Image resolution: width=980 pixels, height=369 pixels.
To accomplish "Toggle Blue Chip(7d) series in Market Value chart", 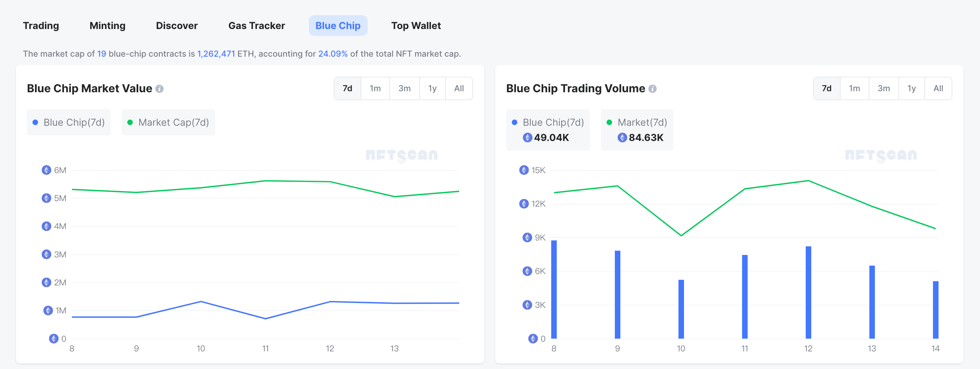I will (69, 122).
